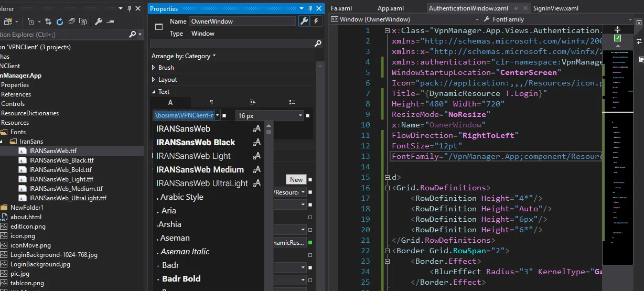Expand the Layout property category
The width and height of the screenshot is (644, 291).
point(154,80)
